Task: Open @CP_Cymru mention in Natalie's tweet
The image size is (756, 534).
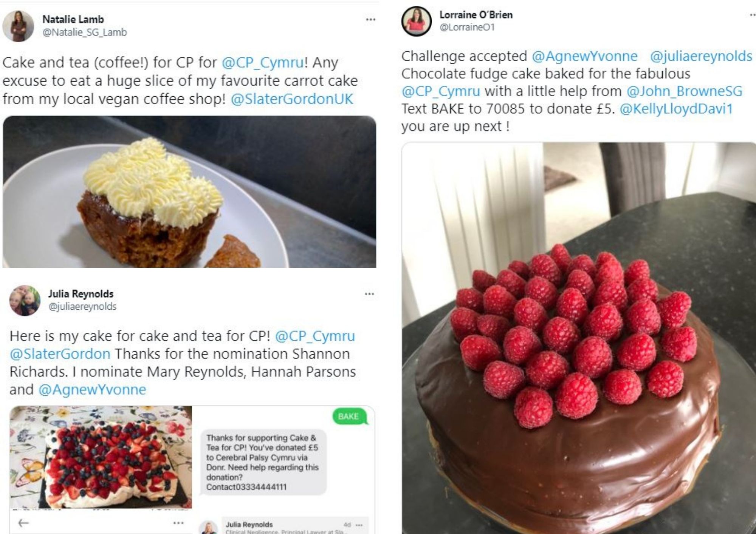Action: click(x=263, y=62)
